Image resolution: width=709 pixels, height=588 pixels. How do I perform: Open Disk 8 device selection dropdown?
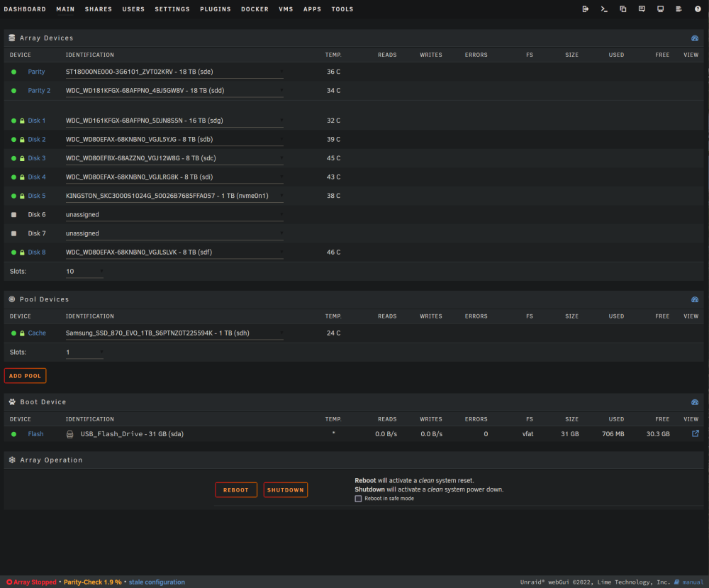coord(174,253)
